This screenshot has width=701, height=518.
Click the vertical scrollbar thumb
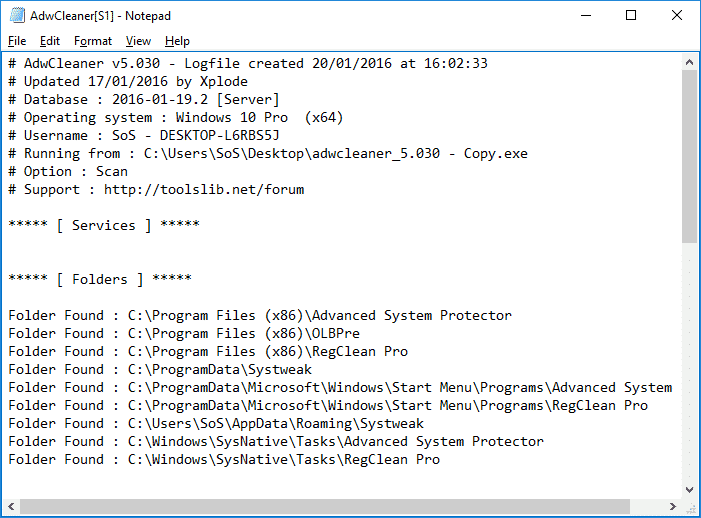coord(690,156)
